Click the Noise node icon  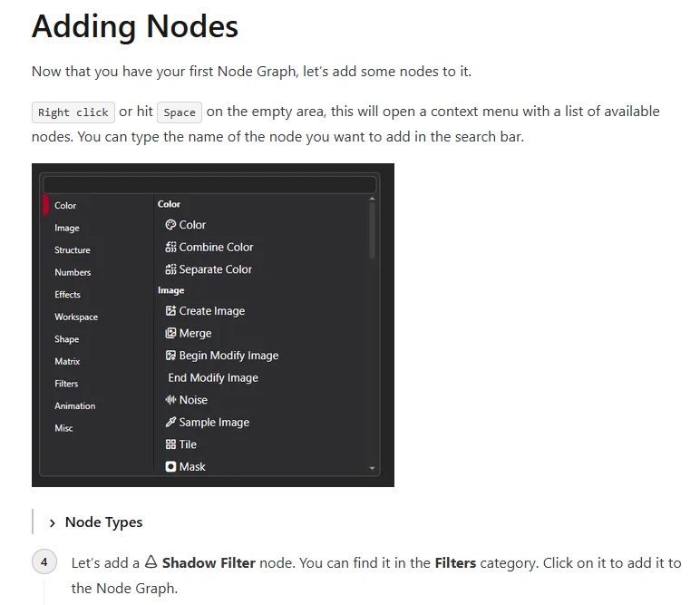170,400
